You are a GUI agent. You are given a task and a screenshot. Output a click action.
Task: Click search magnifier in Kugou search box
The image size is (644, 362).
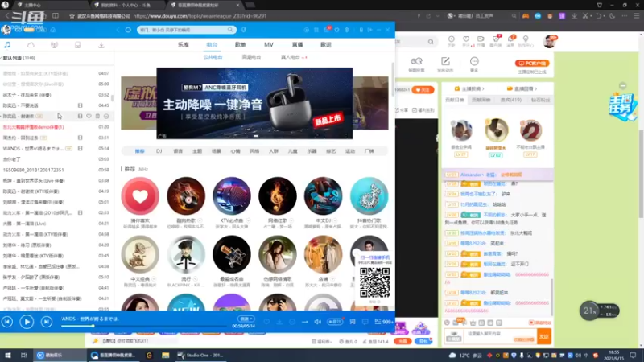coord(230,30)
